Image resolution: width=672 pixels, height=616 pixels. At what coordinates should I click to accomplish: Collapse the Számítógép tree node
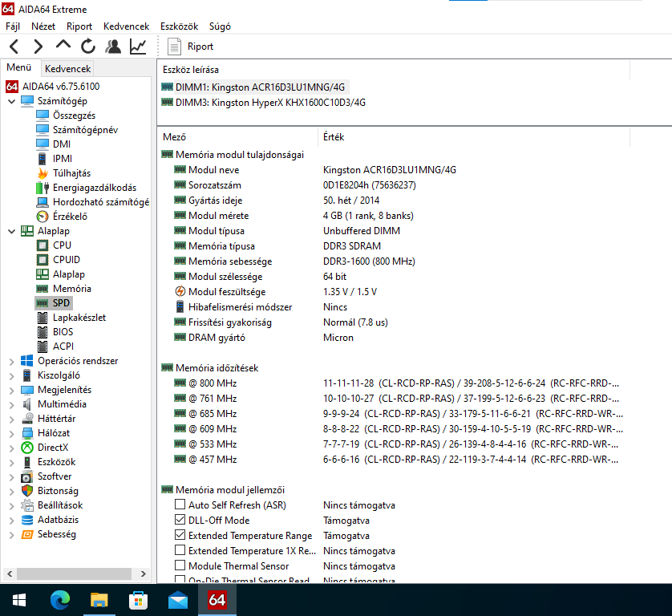point(11,101)
